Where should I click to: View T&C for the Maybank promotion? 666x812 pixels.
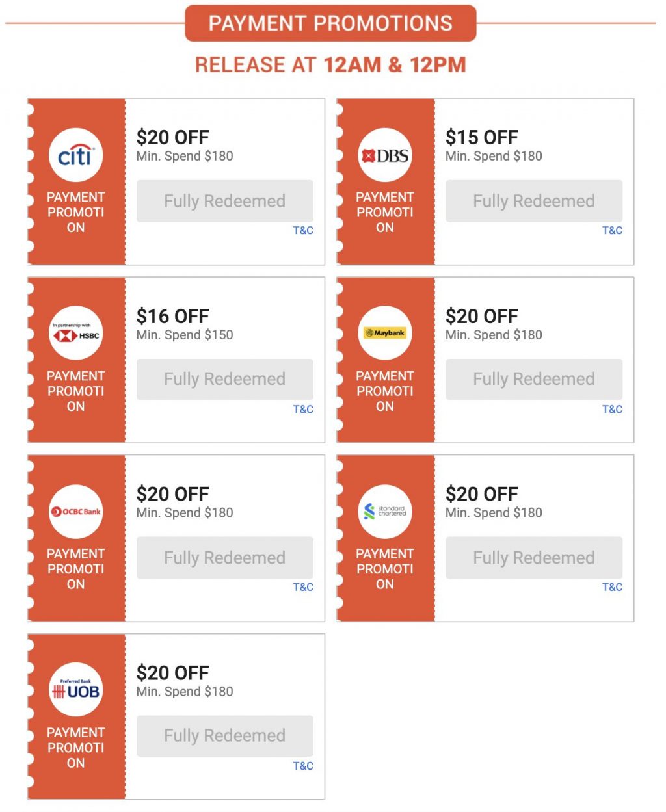tap(612, 409)
